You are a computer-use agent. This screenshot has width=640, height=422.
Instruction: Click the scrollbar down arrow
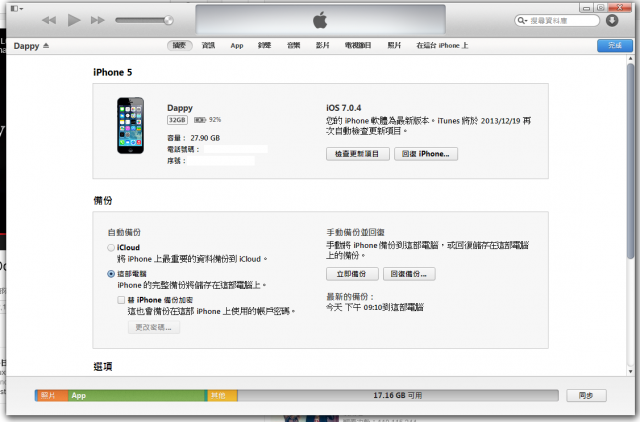tap(631, 372)
